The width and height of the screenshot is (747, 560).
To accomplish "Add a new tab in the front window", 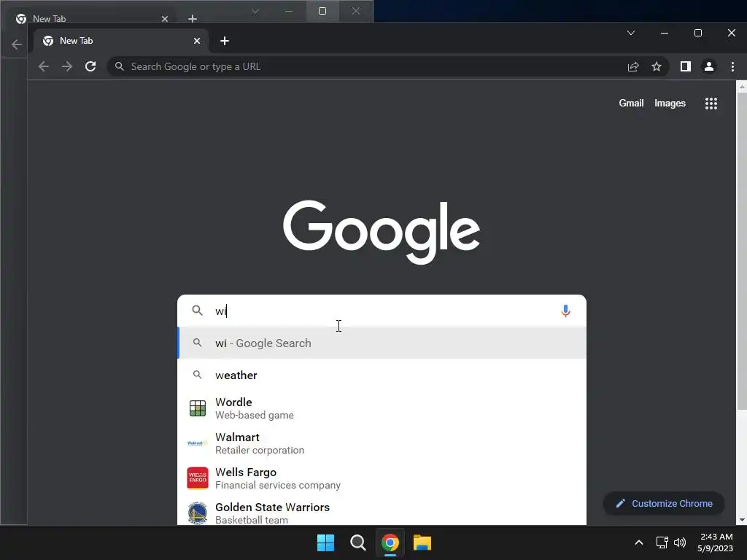I will coord(225,41).
